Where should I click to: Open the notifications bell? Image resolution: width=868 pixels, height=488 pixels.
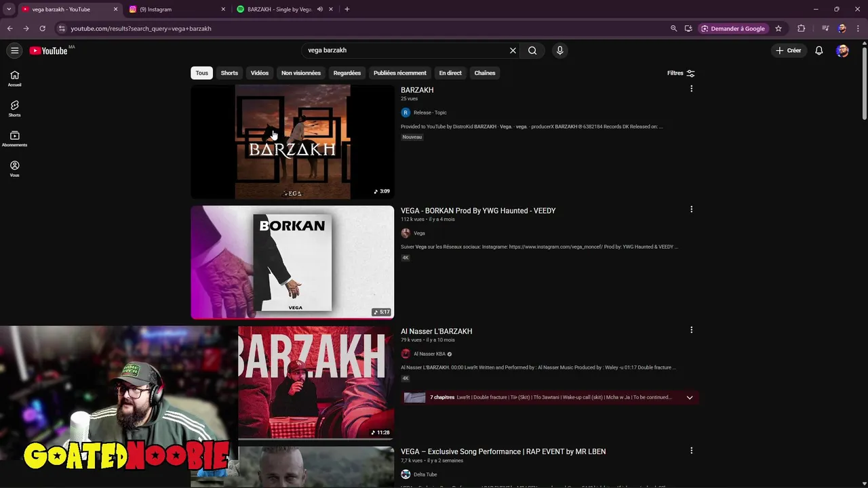click(818, 50)
